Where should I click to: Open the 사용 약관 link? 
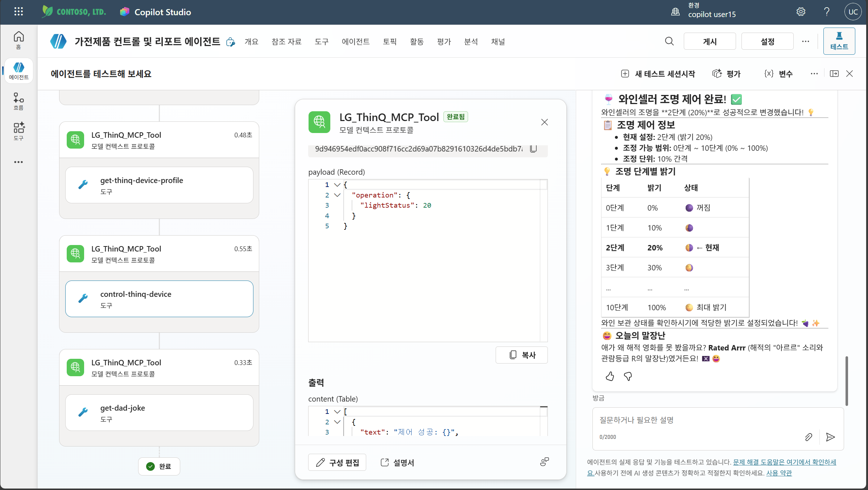779,473
